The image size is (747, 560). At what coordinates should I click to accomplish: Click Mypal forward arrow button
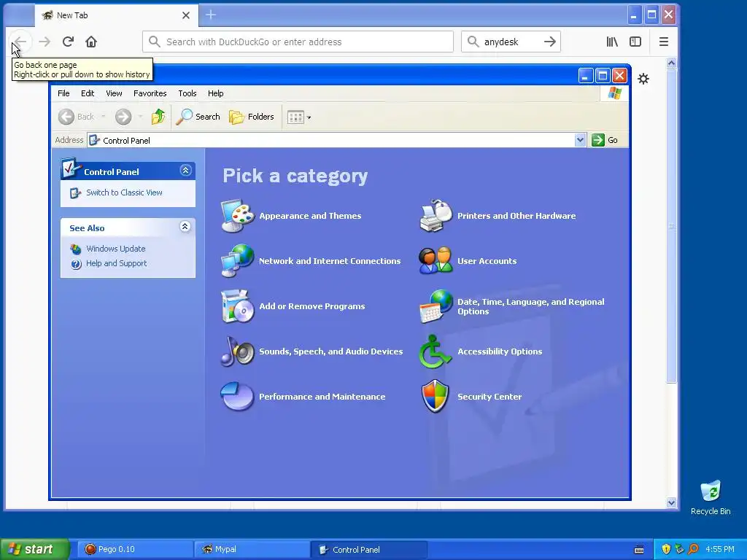[44, 42]
